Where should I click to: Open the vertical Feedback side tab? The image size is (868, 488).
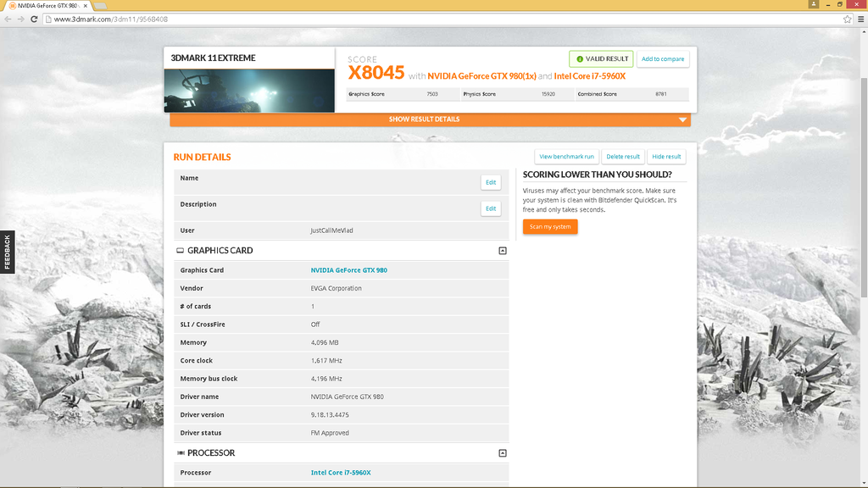8,252
